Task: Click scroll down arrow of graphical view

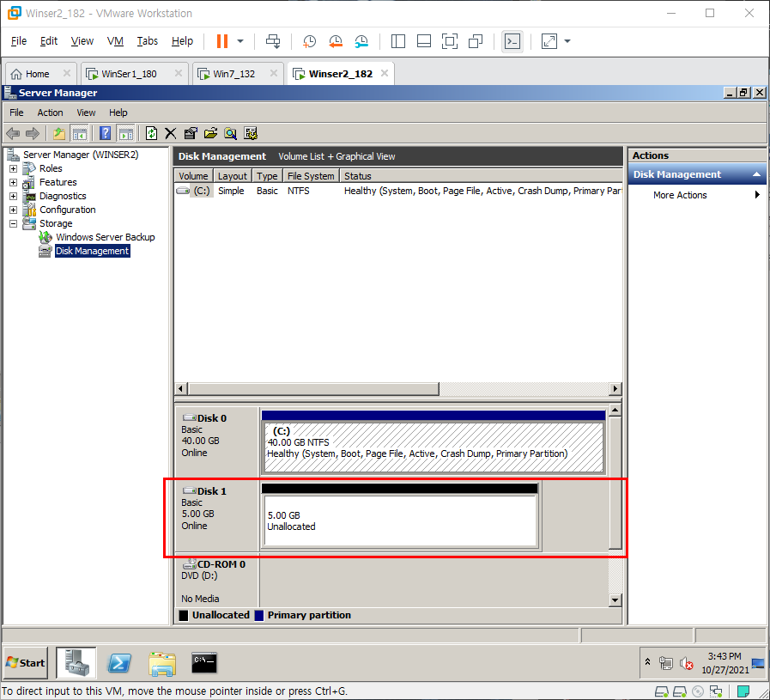Action: (x=615, y=600)
